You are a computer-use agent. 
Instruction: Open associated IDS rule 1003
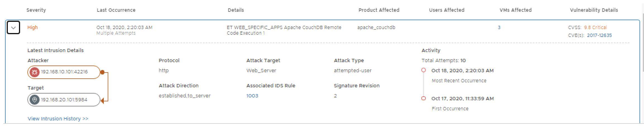coord(252,96)
